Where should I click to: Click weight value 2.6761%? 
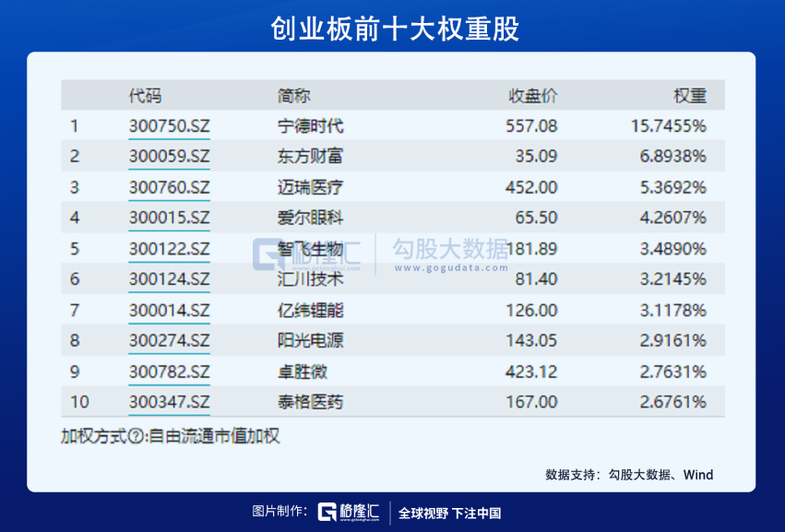pyautogui.click(x=672, y=402)
